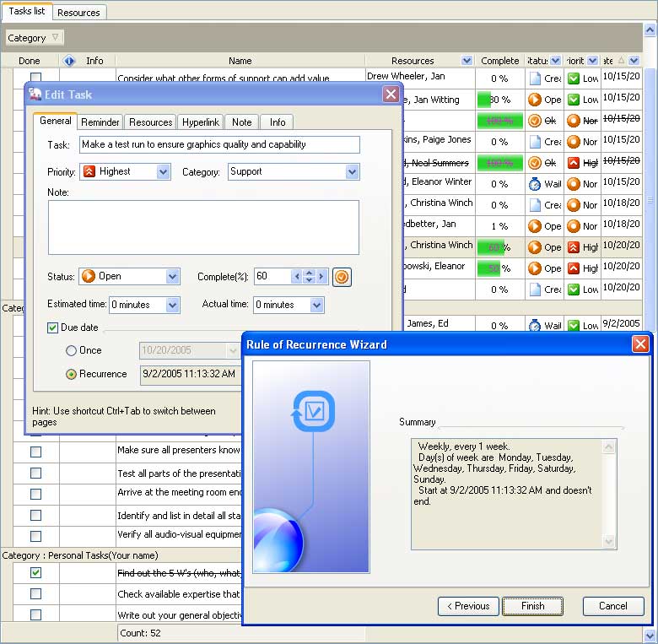Click the Info column header icon

coord(69,61)
